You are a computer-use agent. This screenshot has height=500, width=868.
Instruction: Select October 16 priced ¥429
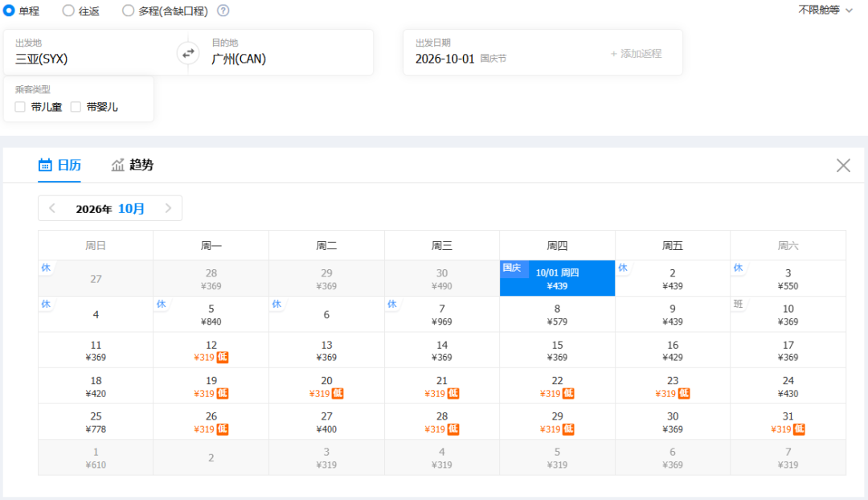tap(673, 350)
